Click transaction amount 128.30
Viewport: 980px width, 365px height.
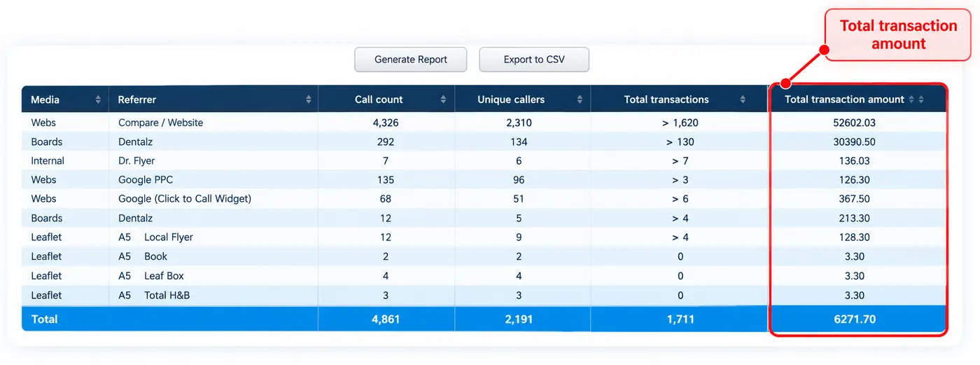[x=854, y=237]
